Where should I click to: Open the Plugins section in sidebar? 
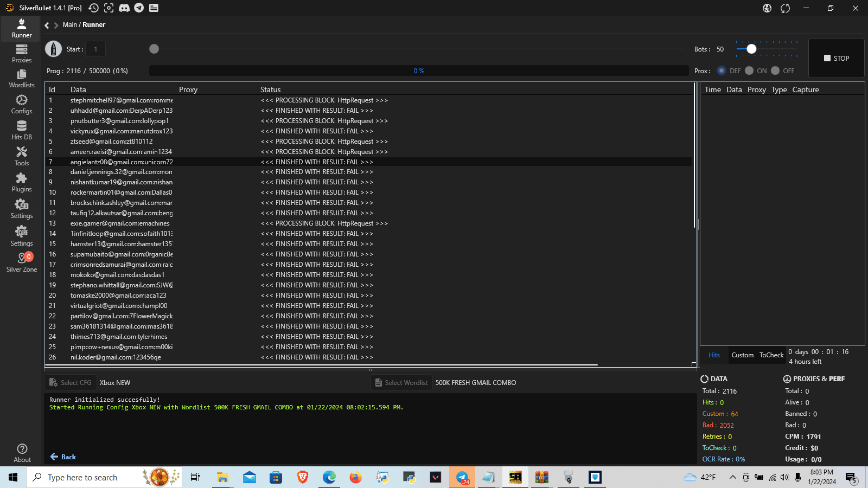click(22, 183)
